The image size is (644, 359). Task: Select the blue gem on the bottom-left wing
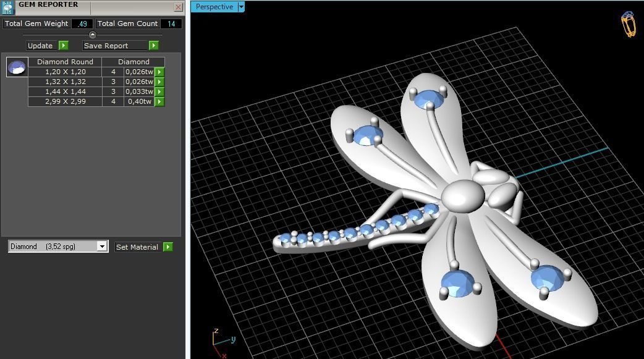[457, 284]
